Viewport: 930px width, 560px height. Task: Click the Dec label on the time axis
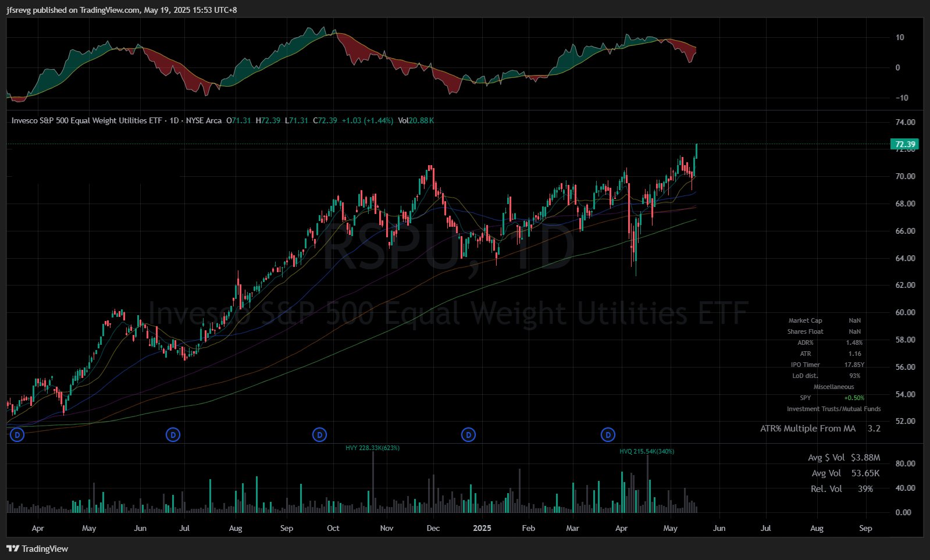tap(433, 528)
